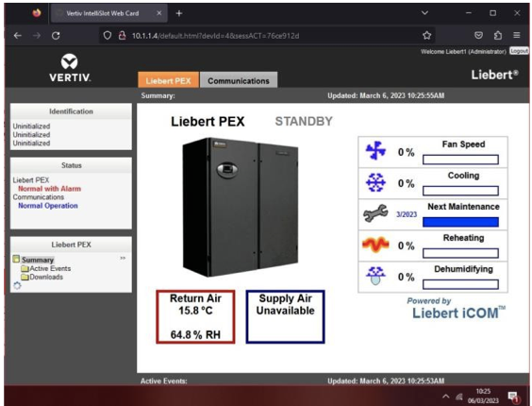Click the maintenance wrench icon
This screenshot has width=532, height=406.
click(x=375, y=213)
